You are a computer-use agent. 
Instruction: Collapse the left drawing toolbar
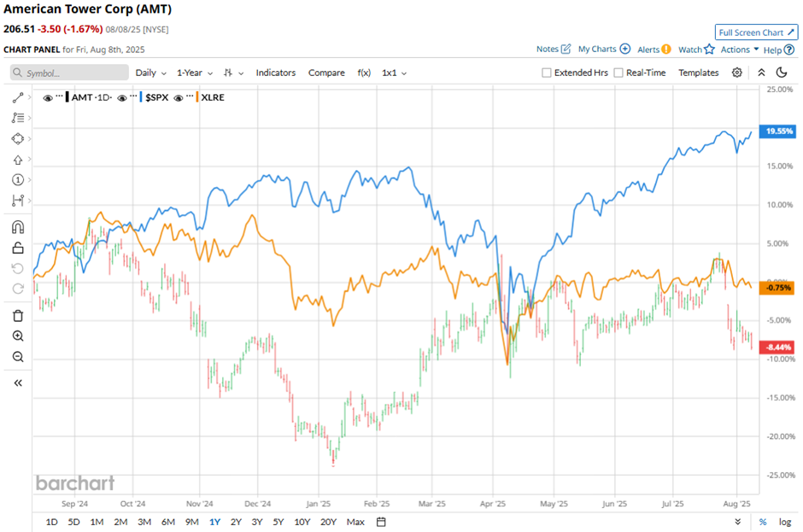pyautogui.click(x=18, y=383)
